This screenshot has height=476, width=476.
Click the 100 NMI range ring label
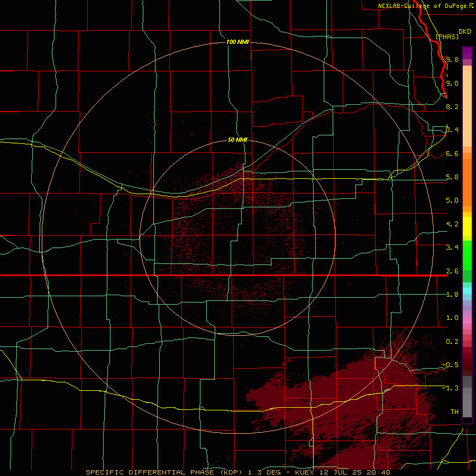[237, 42]
